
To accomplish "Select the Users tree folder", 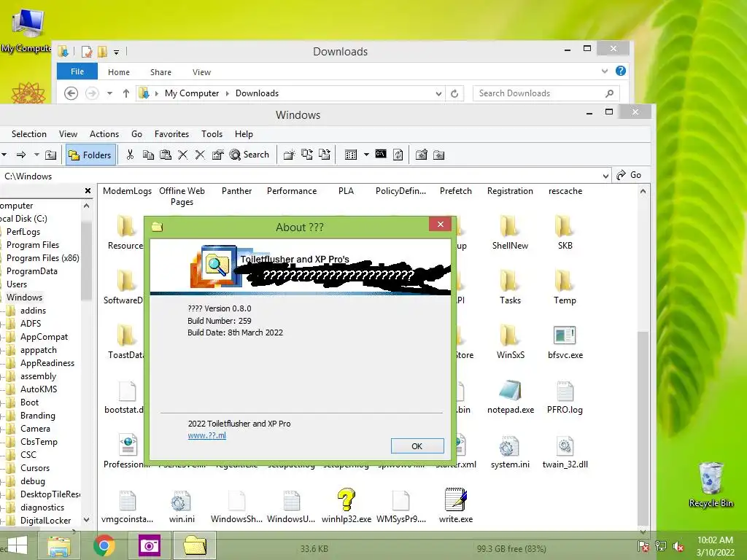I will click(x=17, y=284).
